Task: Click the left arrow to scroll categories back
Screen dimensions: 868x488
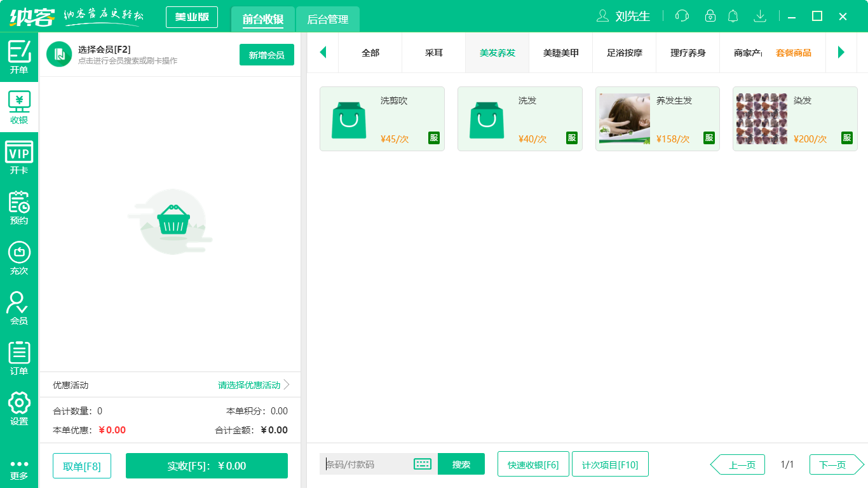Action: pyautogui.click(x=323, y=53)
